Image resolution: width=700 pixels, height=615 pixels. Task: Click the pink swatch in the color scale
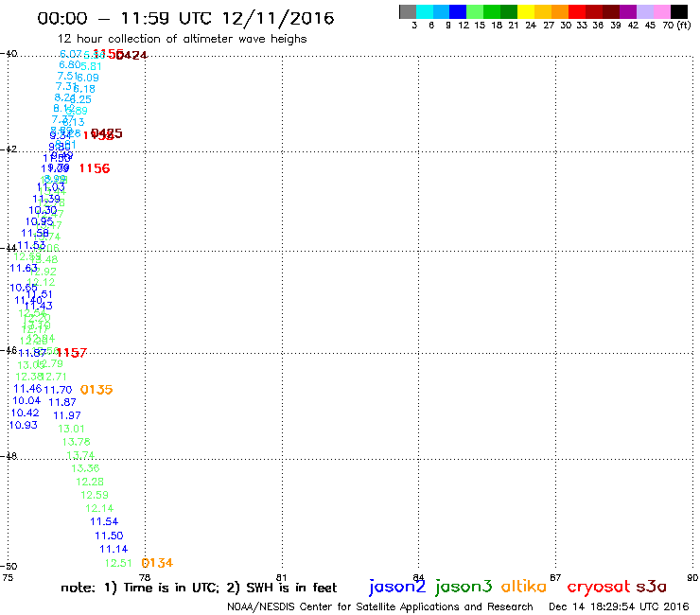tap(661, 11)
